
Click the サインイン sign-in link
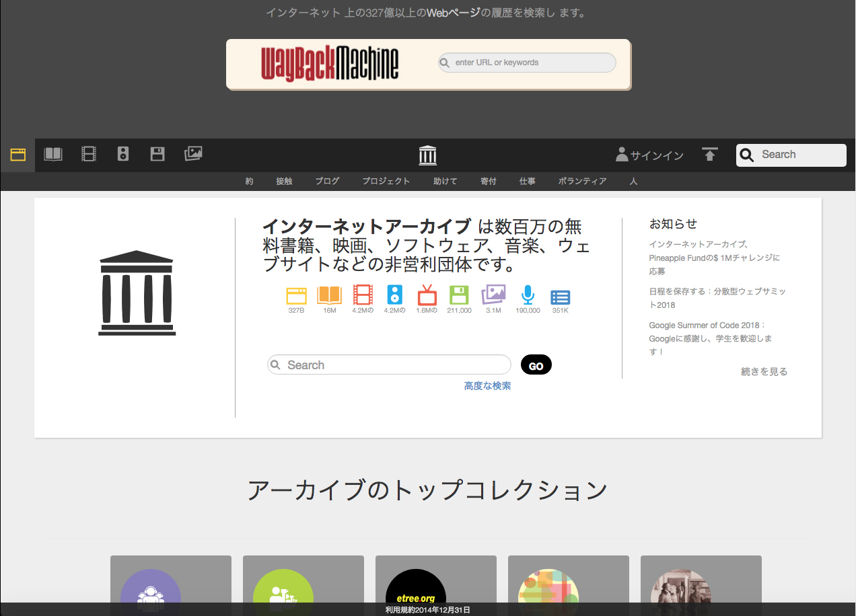pyautogui.click(x=649, y=155)
